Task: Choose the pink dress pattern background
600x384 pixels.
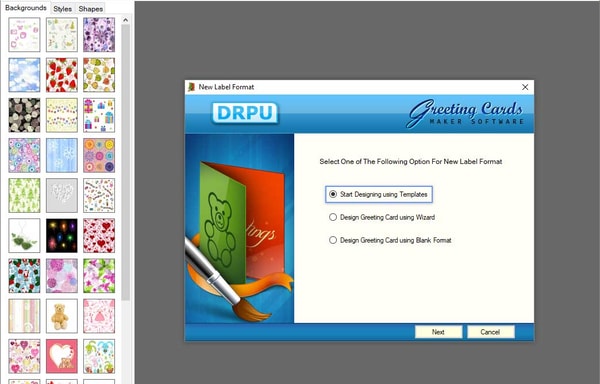Action: coord(99,316)
